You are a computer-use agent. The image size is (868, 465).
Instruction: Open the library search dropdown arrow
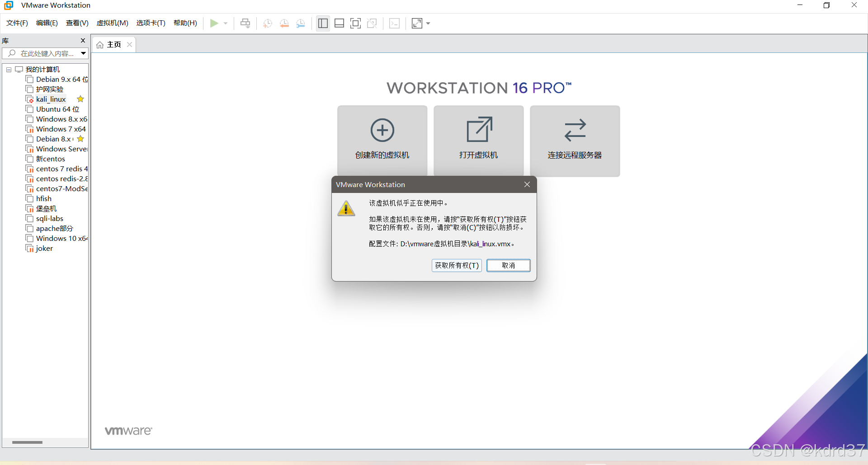[x=84, y=53]
